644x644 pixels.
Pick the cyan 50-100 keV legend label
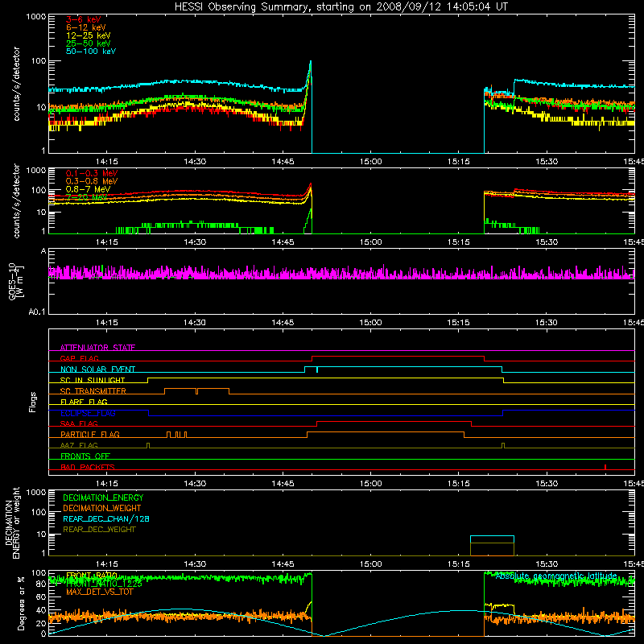point(91,52)
